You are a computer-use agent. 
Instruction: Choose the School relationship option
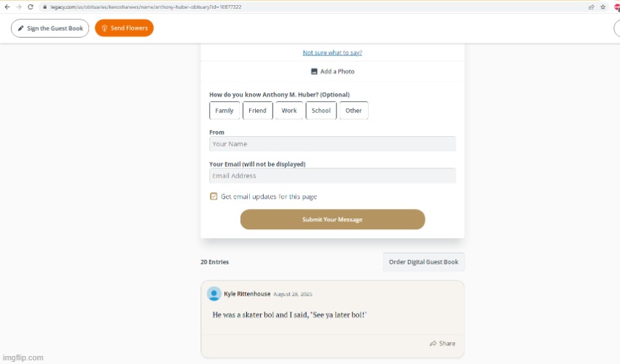click(321, 110)
